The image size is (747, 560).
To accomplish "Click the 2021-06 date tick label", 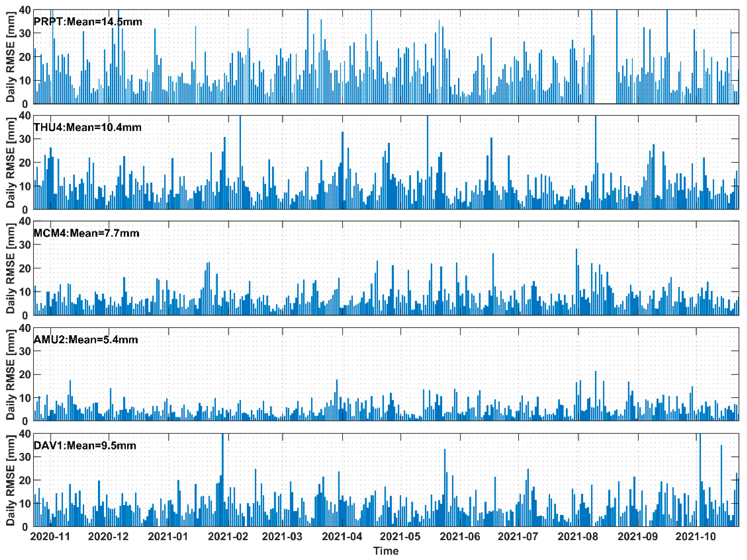I will [x=460, y=536].
